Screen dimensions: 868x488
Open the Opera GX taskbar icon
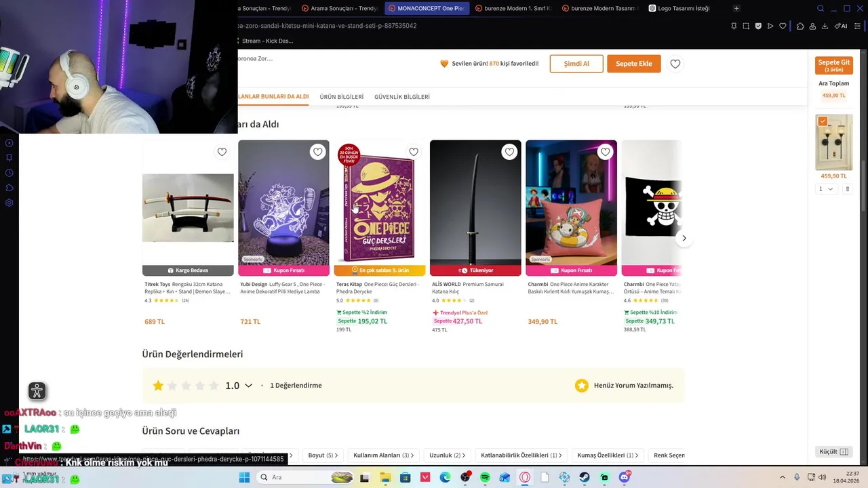pos(525,477)
